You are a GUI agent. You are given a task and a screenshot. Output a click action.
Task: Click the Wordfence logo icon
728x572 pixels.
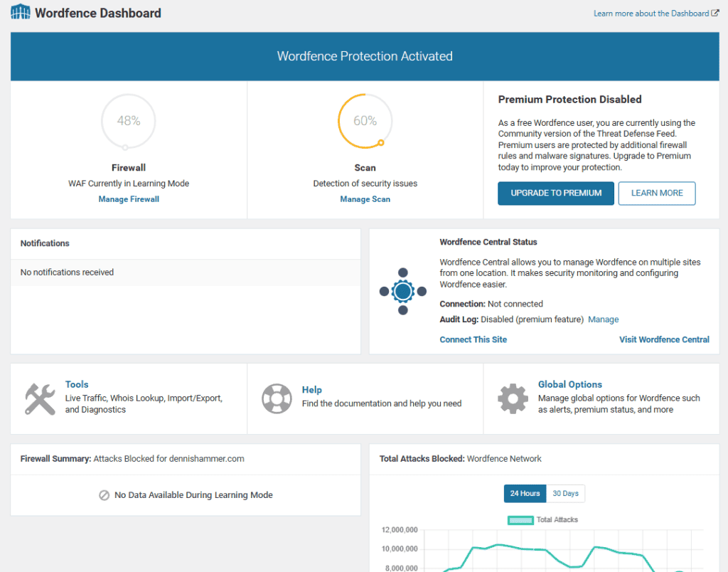point(21,12)
